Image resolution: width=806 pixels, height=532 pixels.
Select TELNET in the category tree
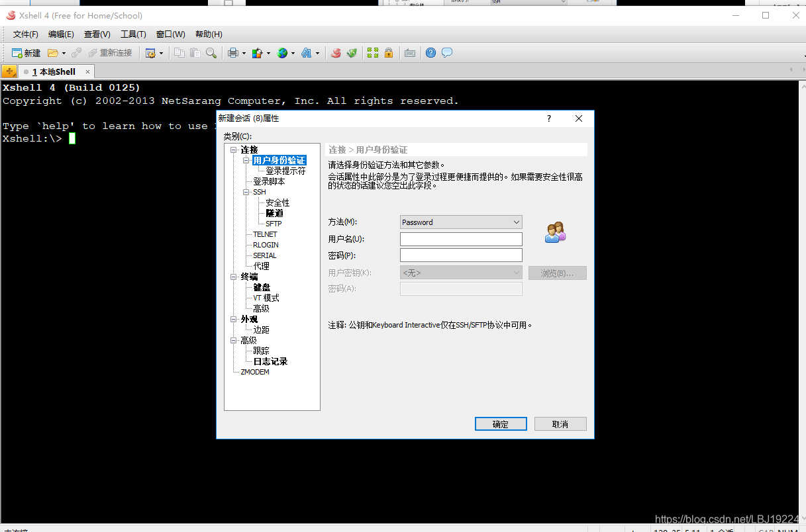coord(265,234)
